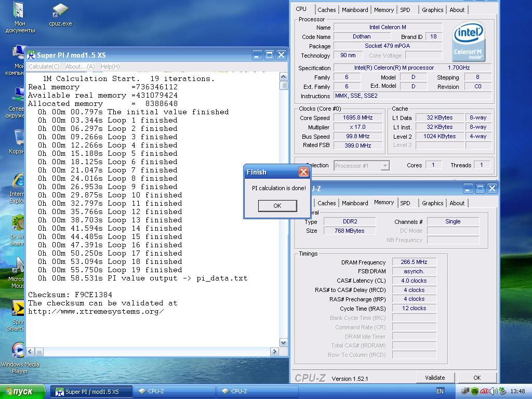Image resolution: width=532 pixels, height=399 pixels.
Task: Open the Help(H) menu in Super PI
Action: click(x=110, y=66)
